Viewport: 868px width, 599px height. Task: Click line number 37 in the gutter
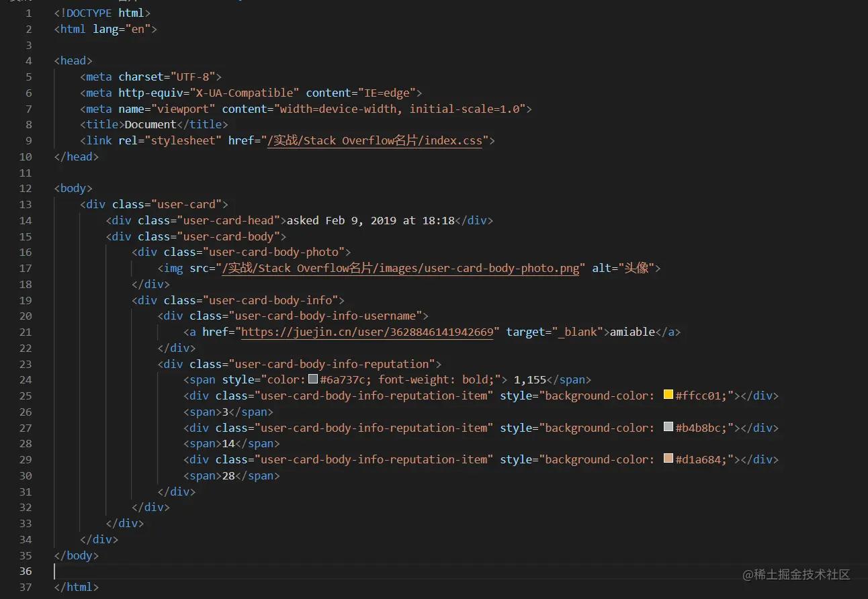[x=26, y=587]
